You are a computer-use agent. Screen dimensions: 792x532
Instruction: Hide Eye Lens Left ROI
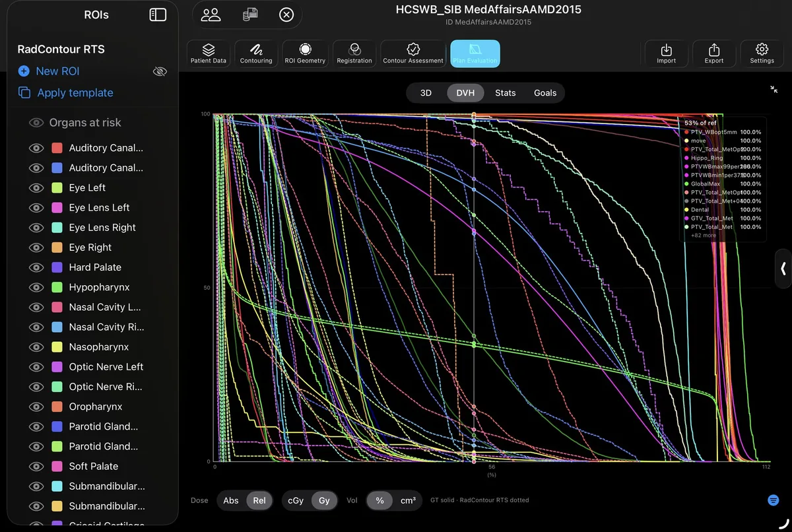coord(37,207)
